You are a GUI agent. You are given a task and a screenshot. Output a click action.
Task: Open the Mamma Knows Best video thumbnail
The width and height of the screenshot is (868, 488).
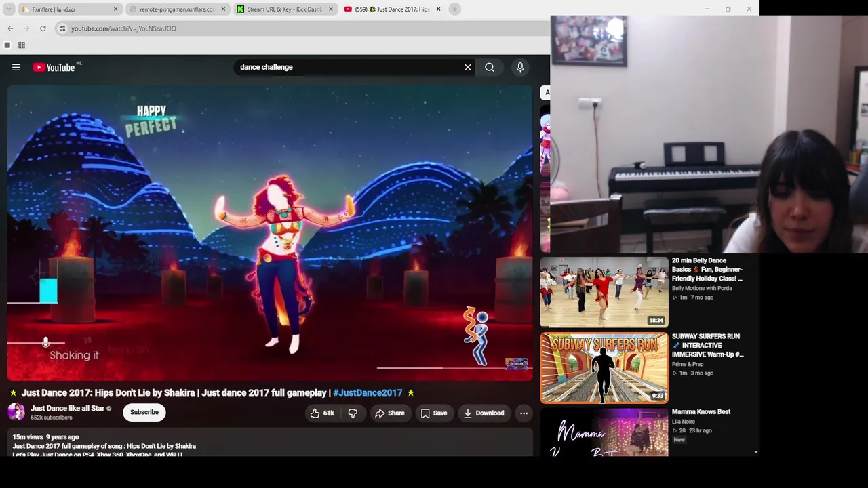click(x=604, y=432)
